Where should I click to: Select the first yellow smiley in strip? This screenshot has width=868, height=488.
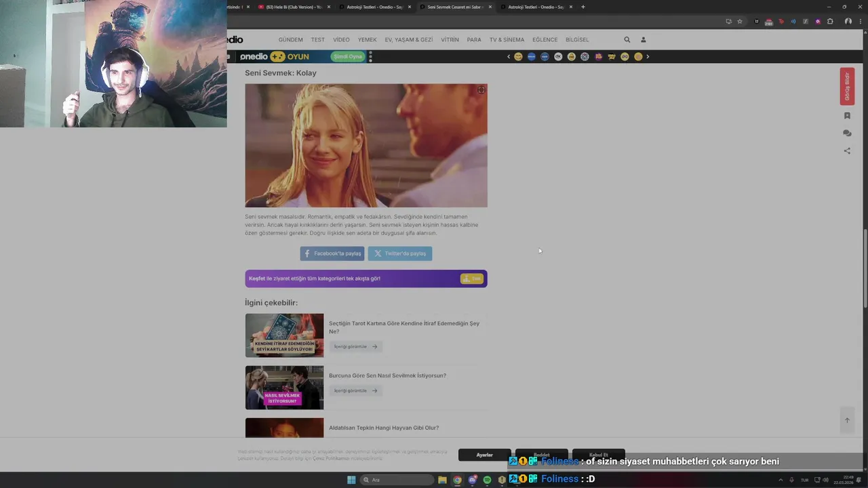pos(518,57)
